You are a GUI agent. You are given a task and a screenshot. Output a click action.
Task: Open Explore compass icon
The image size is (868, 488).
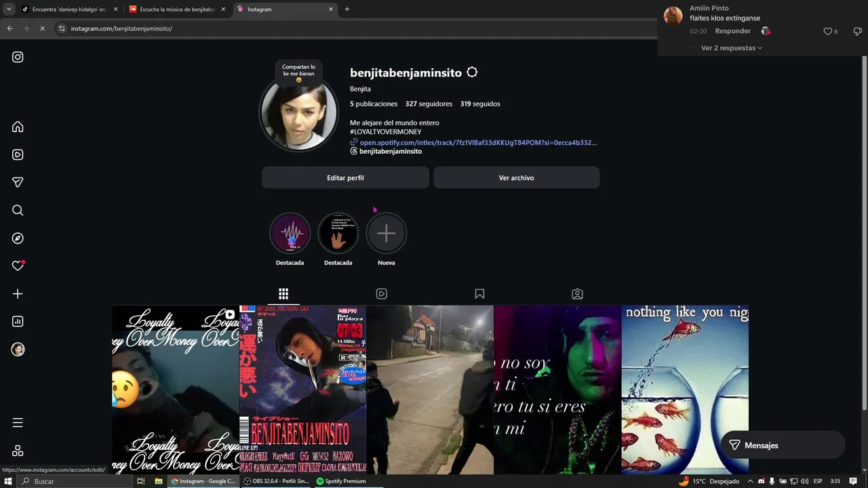point(18,238)
